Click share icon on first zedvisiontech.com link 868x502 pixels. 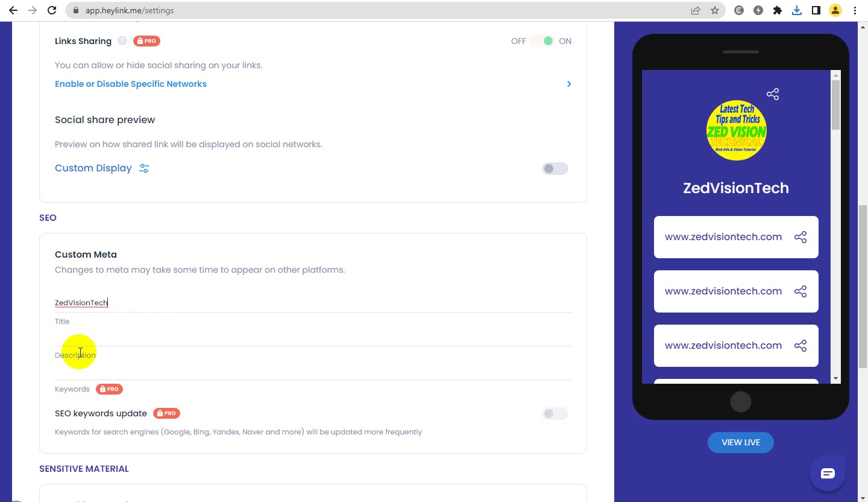tap(800, 237)
